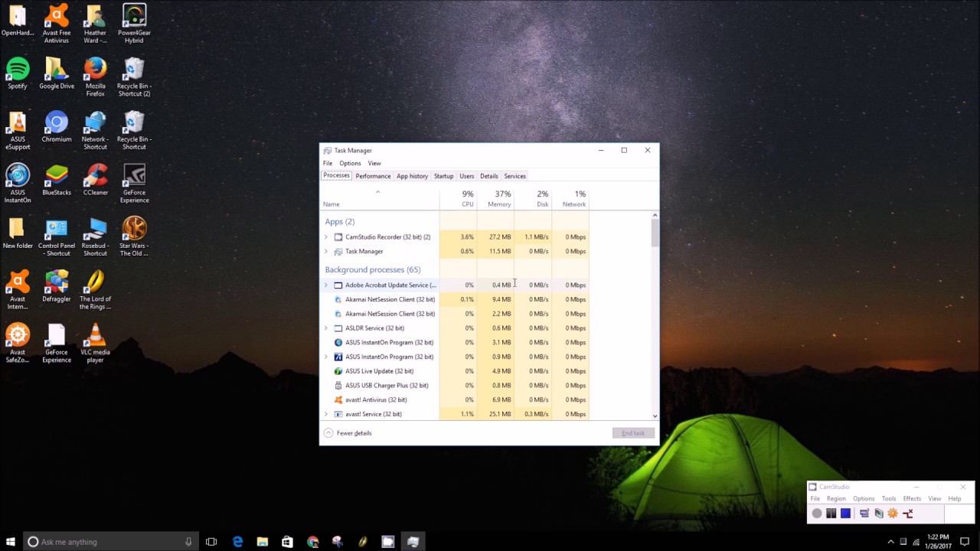Click the Task Manager vertical scrollbar thumb
The image size is (980, 551).
point(655,232)
